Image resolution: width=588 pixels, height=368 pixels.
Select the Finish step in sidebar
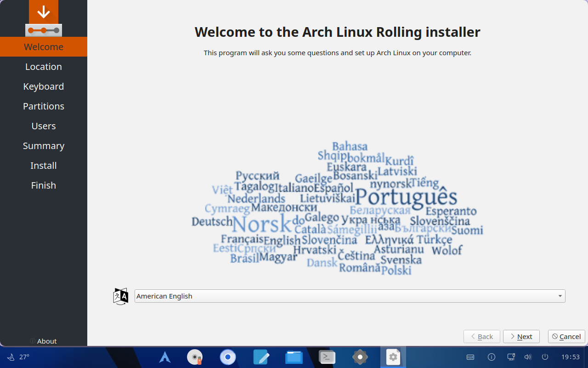(x=44, y=185)
